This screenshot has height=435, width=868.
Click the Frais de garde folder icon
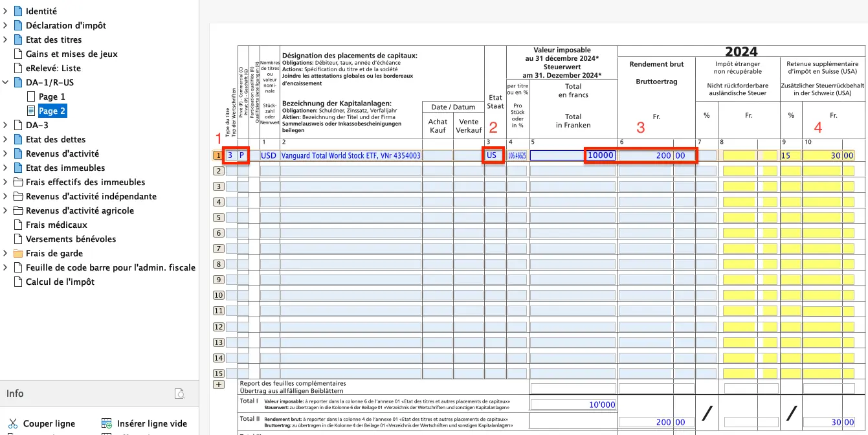tap(18, 254)
